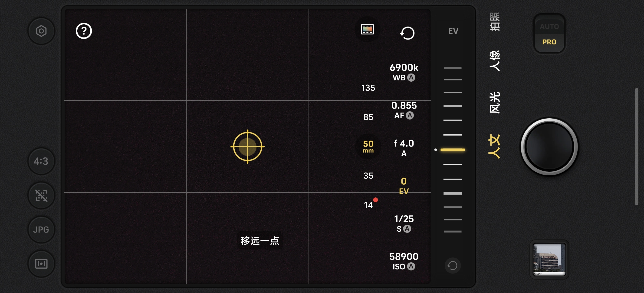Open white balance 6900k setting
644x293 pixels.
tap(404, 72)
